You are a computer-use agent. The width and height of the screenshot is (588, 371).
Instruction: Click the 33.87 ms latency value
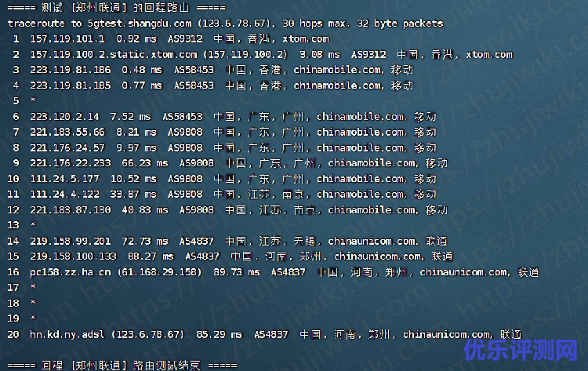(x=133, y=195)
